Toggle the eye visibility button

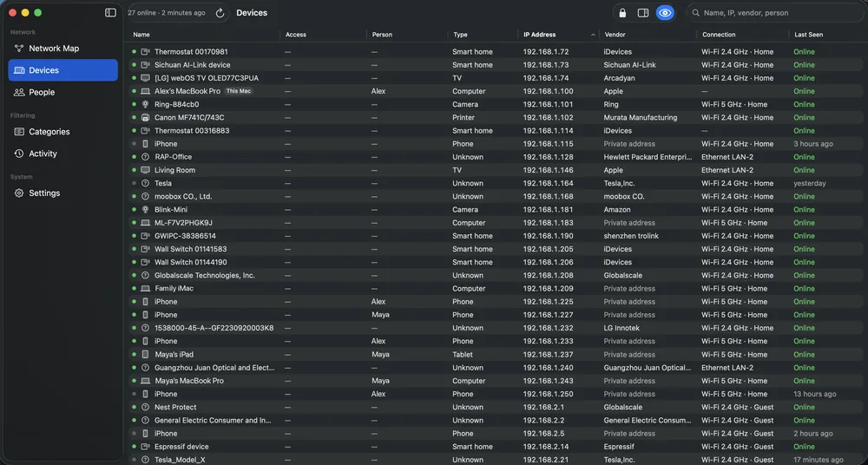pos(665,13)
